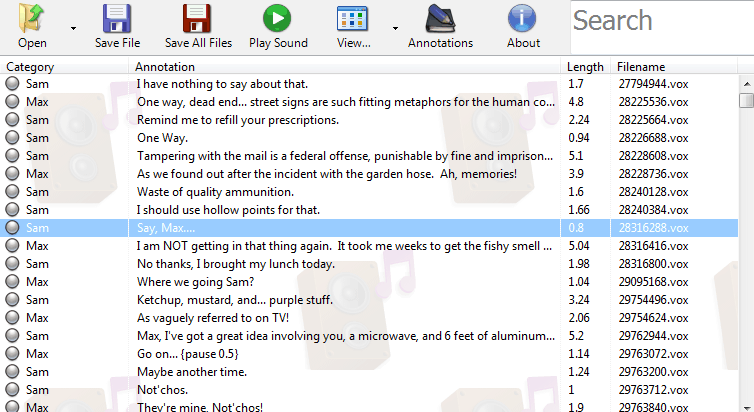Image resolution: width=754 pixels, height=412 pixels.
Task: Click the Open folder icon
Action: point(32,18)
